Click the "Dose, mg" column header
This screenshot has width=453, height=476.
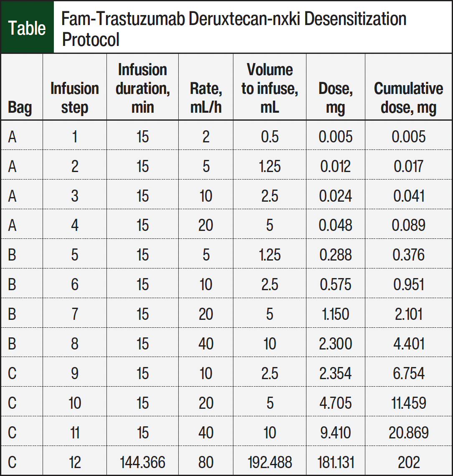tap(336, 98)
